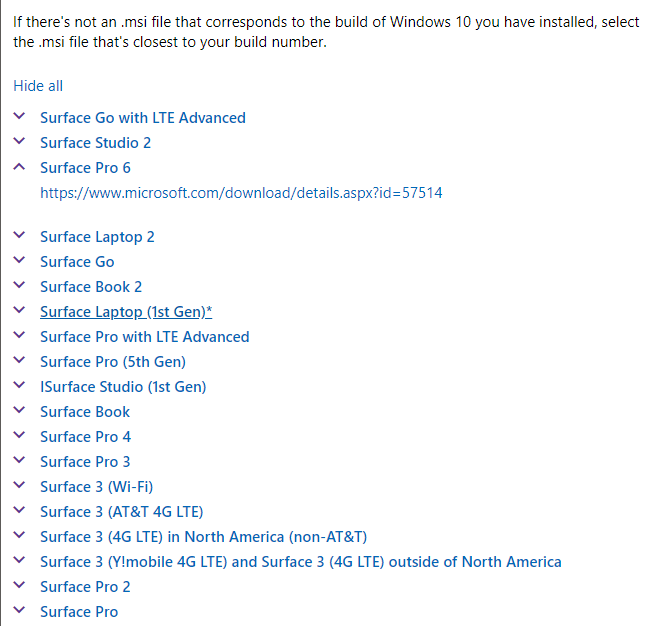Click the Surface Book section title
This screenshot has width=662, height=626.
point(85,412)
